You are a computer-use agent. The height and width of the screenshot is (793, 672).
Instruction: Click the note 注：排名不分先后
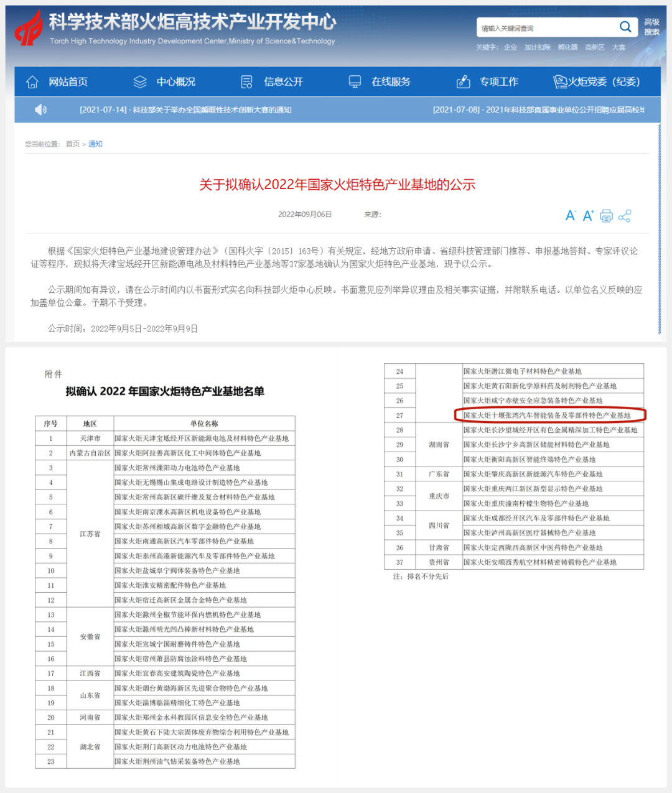[x=421, y=577]
